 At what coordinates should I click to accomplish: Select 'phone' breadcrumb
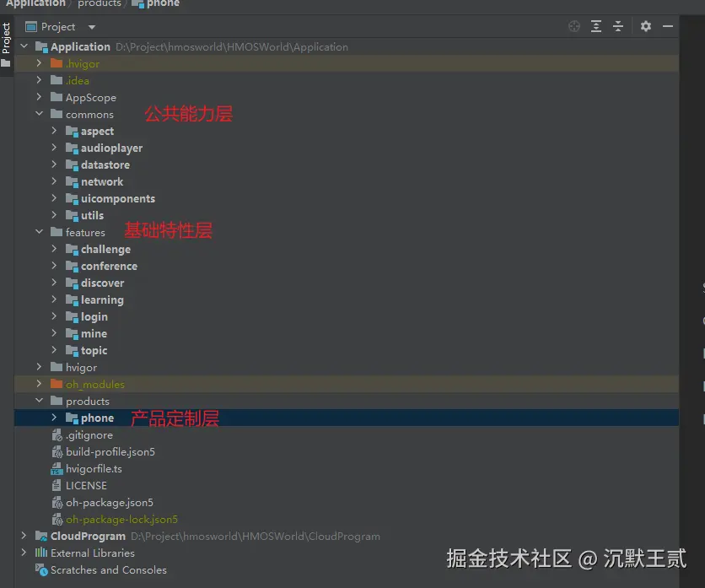[x=163, y=3]
